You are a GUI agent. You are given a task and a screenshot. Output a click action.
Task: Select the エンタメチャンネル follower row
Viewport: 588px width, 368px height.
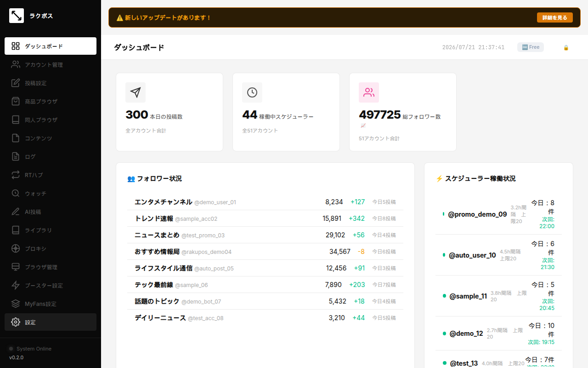pos(265,202)
